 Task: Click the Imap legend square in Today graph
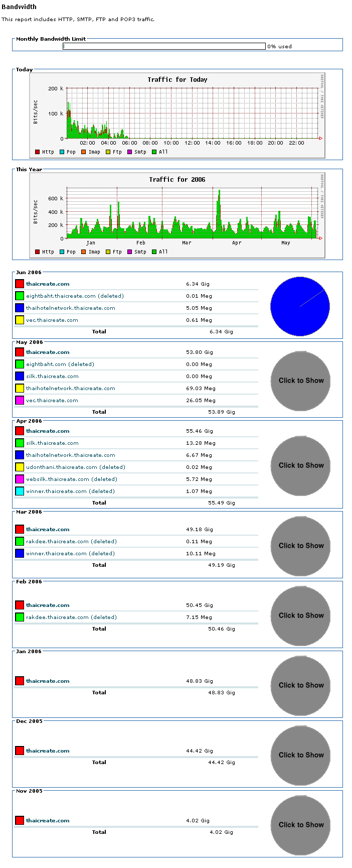pyautogui.click(x=84, y=152)
